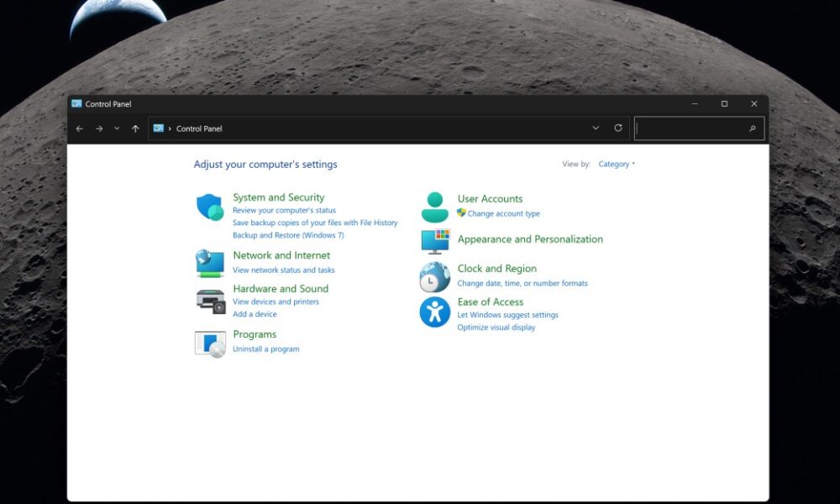Image resolution: width=840 pixels, height=504 pixels.
Task: Close the Control Panel window
Action: (753, 104)
